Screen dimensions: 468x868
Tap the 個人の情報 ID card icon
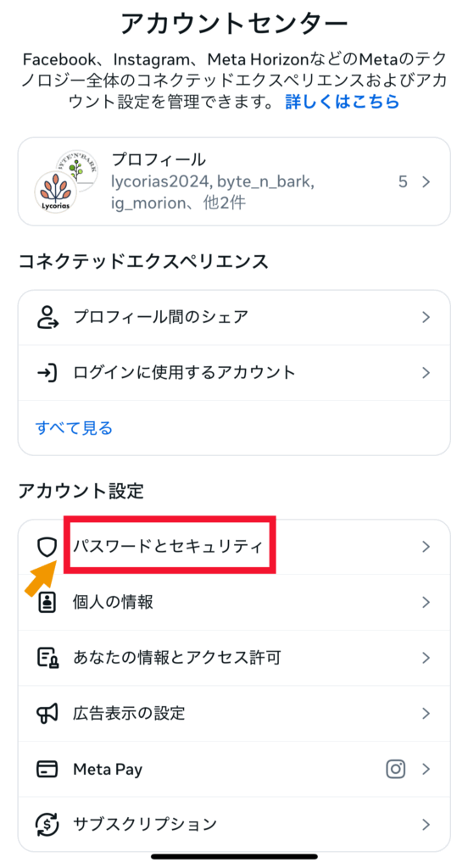pyautogui.click(x=47, y=603)
